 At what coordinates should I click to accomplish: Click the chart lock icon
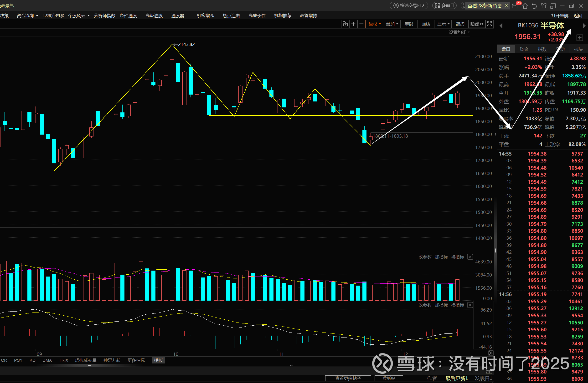coord(345,24)
